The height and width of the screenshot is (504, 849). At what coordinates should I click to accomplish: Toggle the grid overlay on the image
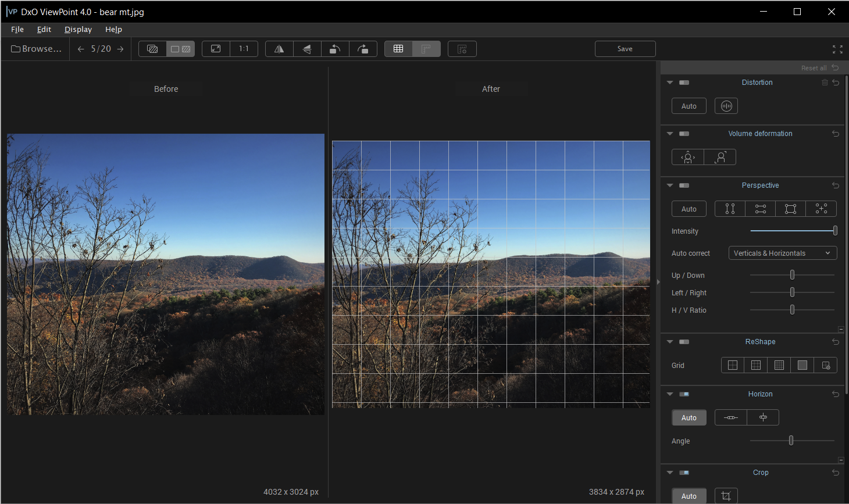click(399, 49)
